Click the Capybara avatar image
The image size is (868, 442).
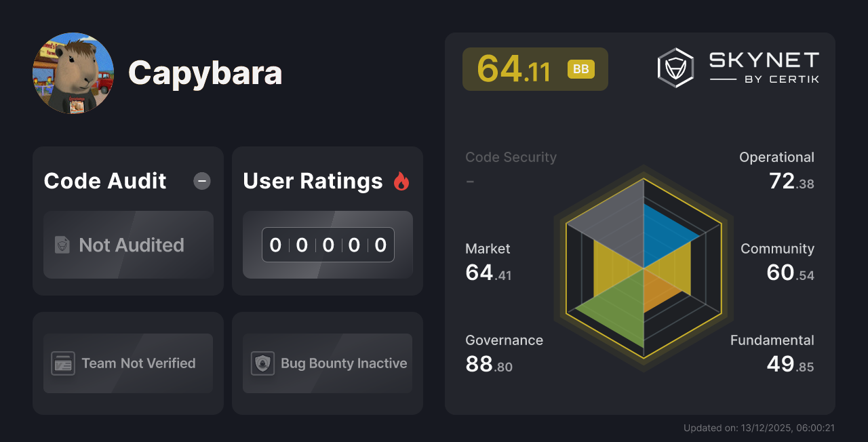(73, 73)
